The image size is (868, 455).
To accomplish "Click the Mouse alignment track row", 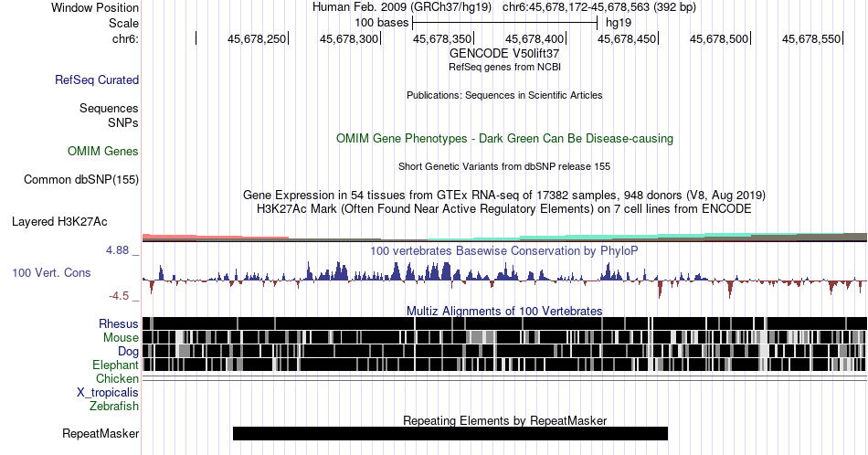I will pos(504,337).
